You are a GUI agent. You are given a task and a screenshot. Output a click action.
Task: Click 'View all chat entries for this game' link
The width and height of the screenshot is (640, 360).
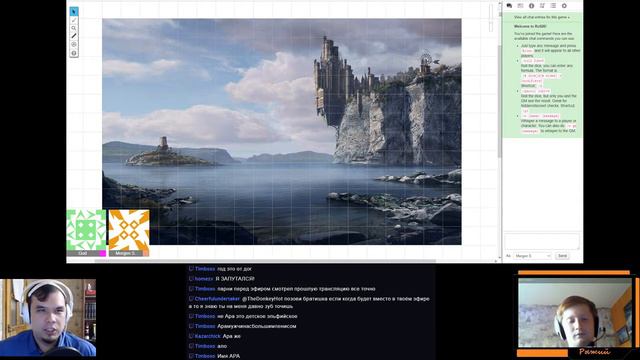click(x=542, y=18)
